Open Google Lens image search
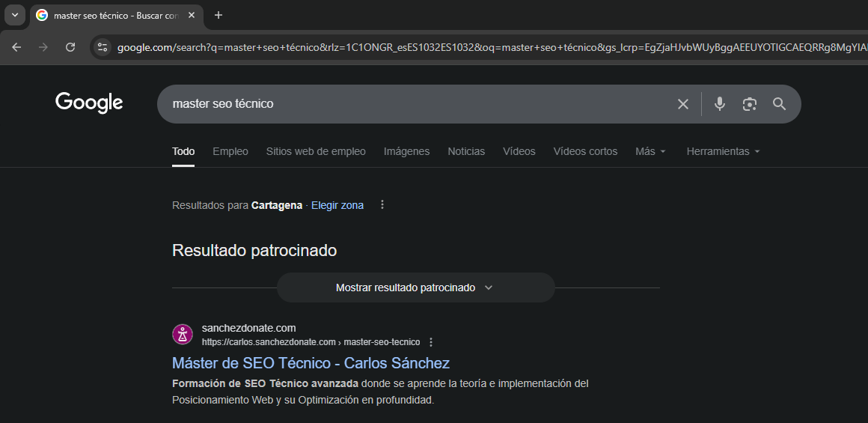This screenshot has width=868, height=423. [x=749, y=104]
